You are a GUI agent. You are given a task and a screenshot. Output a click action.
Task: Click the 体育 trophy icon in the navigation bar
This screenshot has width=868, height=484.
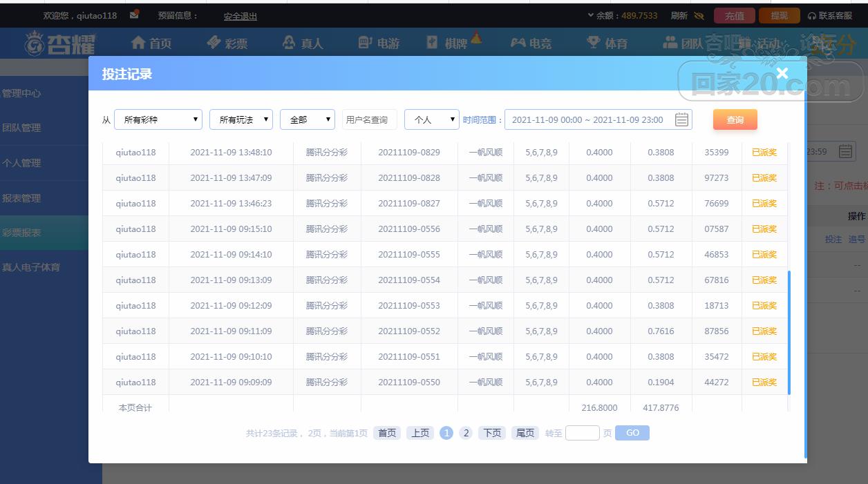pyautogui.click(x=593, y=43)
